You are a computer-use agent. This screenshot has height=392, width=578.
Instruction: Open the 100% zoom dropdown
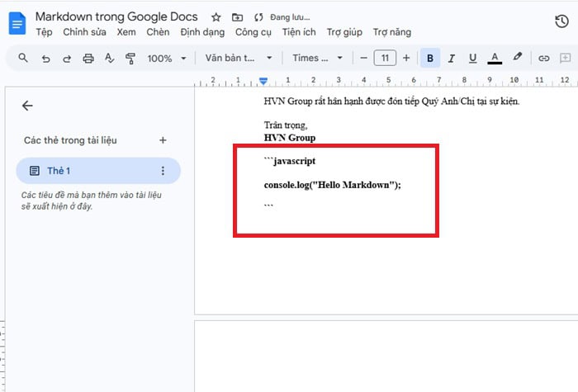coord(166,59)
